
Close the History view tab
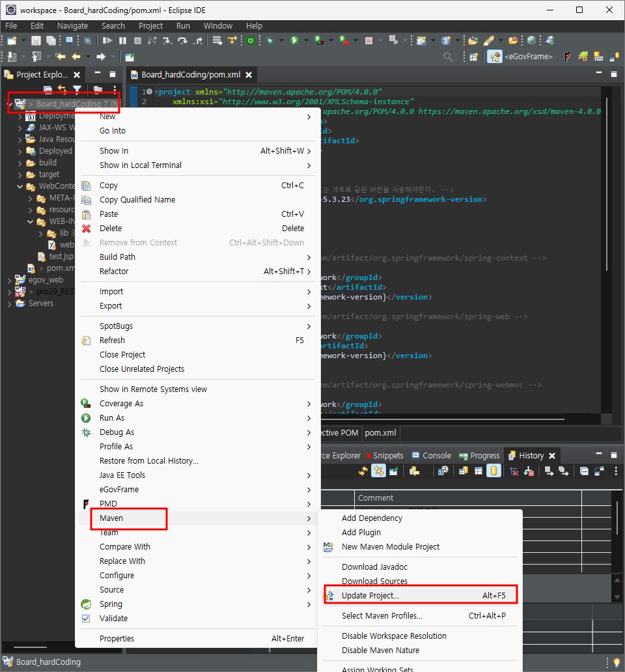click(x=552, y=456)
